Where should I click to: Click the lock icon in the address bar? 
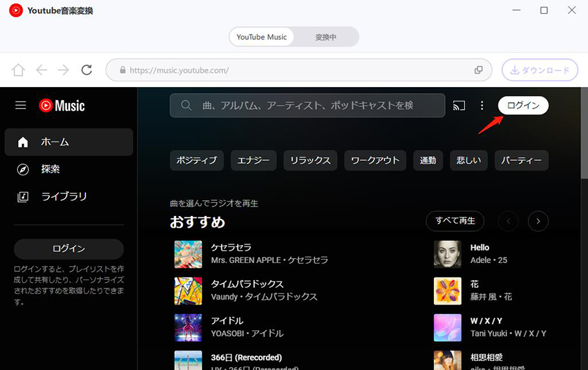pos(122,70)
